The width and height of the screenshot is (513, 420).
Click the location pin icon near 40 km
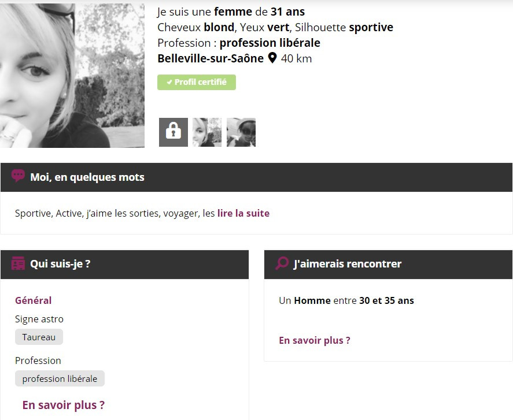272,58
